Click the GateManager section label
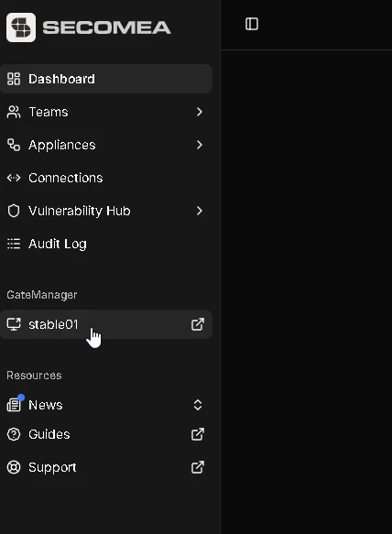This screenshot has width=392, height=534. pyautogui.click(x=42, y=295)
